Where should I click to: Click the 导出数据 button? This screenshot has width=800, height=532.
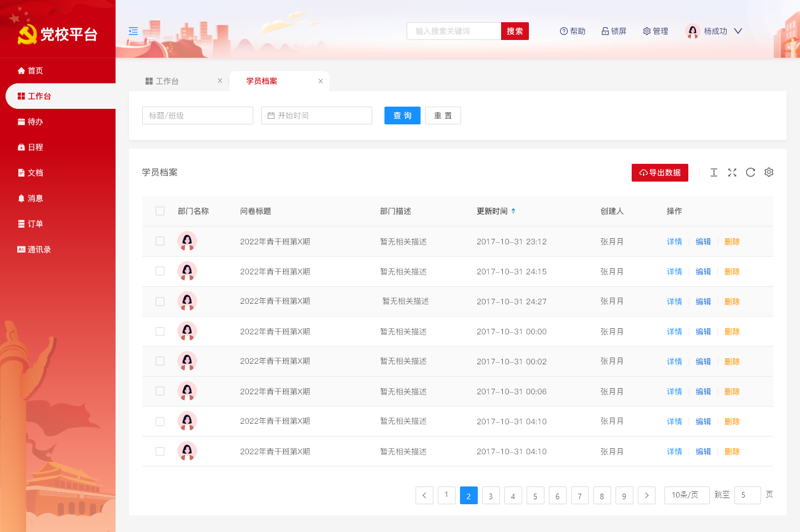coord(660,173)
